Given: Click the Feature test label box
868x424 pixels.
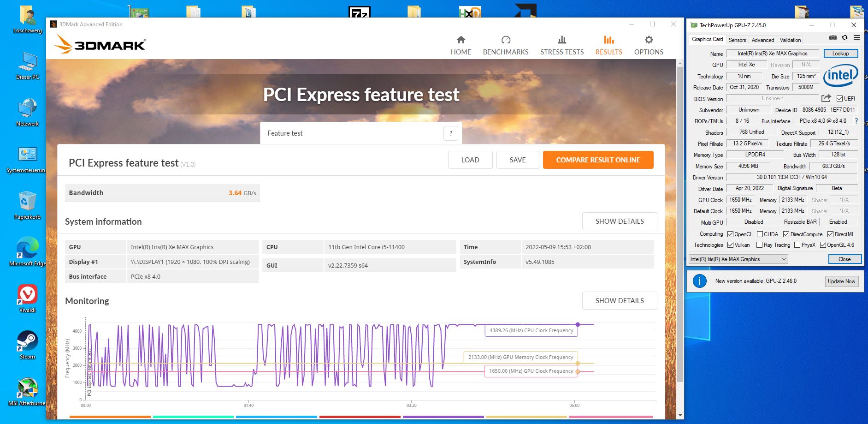Looking at the screenshot, I should click(361, 133).
